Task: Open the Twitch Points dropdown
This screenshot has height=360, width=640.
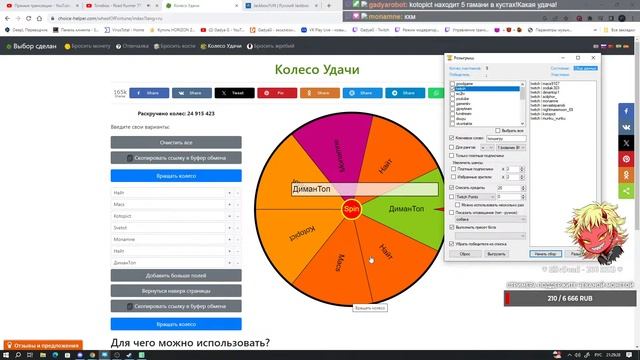Action: (x=475, y=197)
